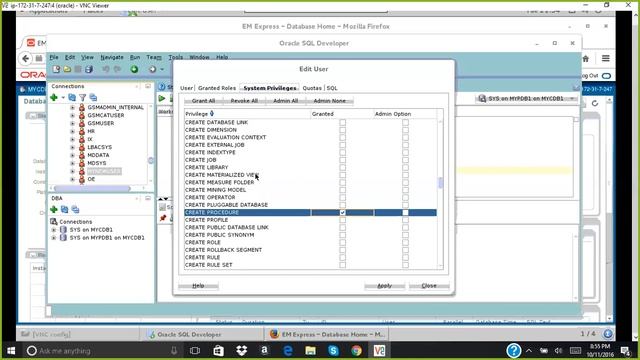Screen dimensions: 640x360
Task: Click Help in Edit User dialog
Action: click(198, 286)
